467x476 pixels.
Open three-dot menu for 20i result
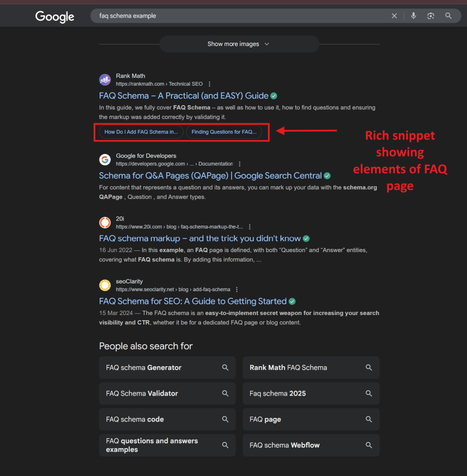250,227
